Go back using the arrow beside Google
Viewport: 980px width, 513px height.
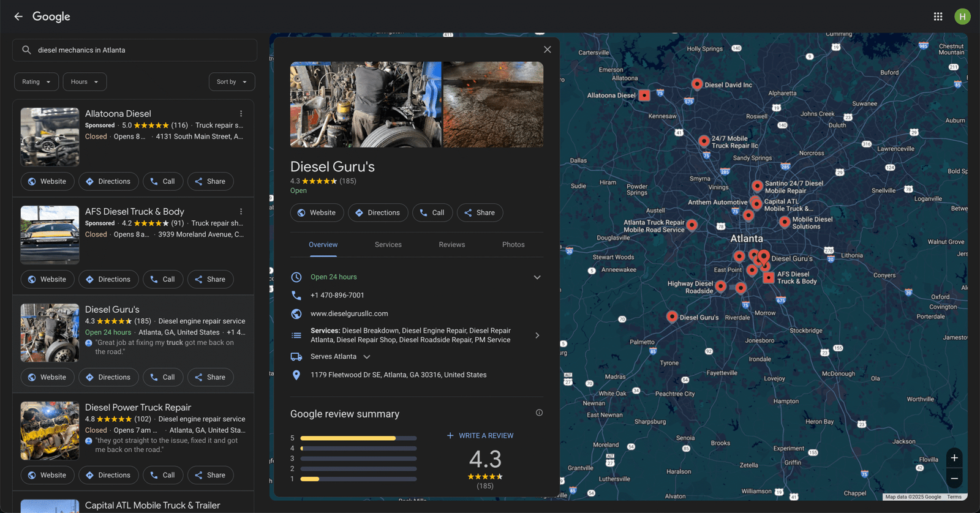point(18,17)
